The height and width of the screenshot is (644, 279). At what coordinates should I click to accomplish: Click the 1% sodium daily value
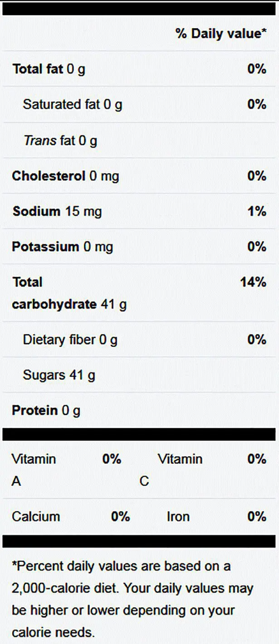pos(257,211)
